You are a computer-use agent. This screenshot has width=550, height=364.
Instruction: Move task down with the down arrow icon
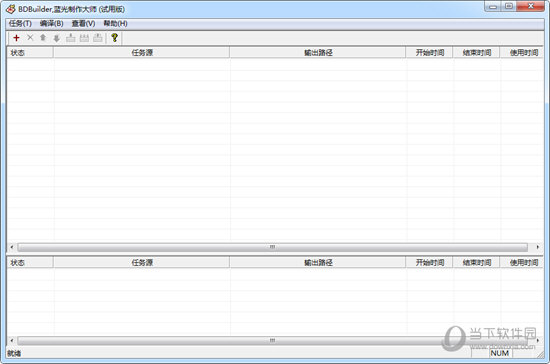pyautogui.click(x=56, y=38)
